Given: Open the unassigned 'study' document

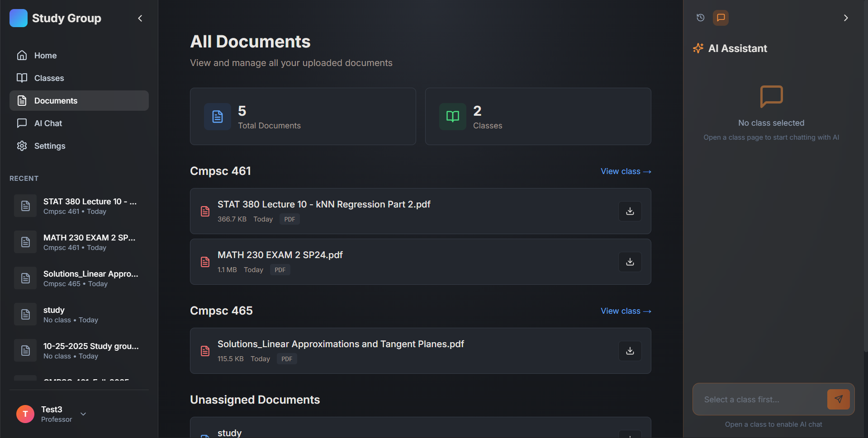Looking at the screenshot, I should (x=229, y=433).
